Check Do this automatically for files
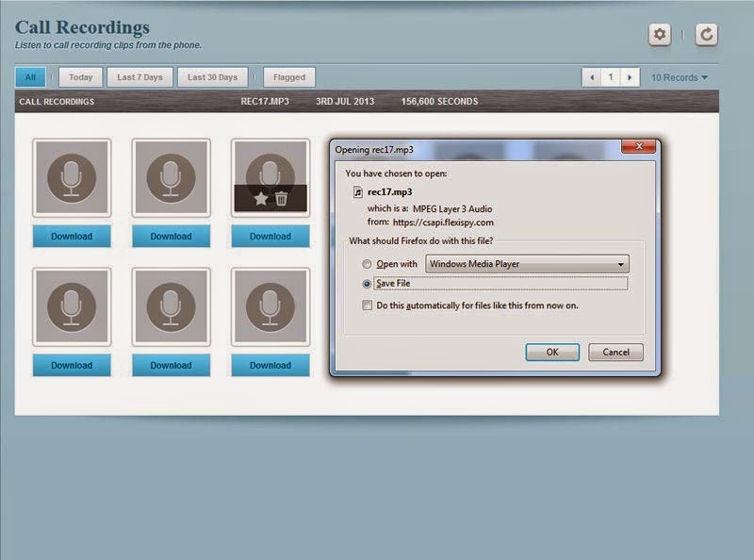Image resolution: width=754 pixels, height=560 pixels. click(367, 305)
